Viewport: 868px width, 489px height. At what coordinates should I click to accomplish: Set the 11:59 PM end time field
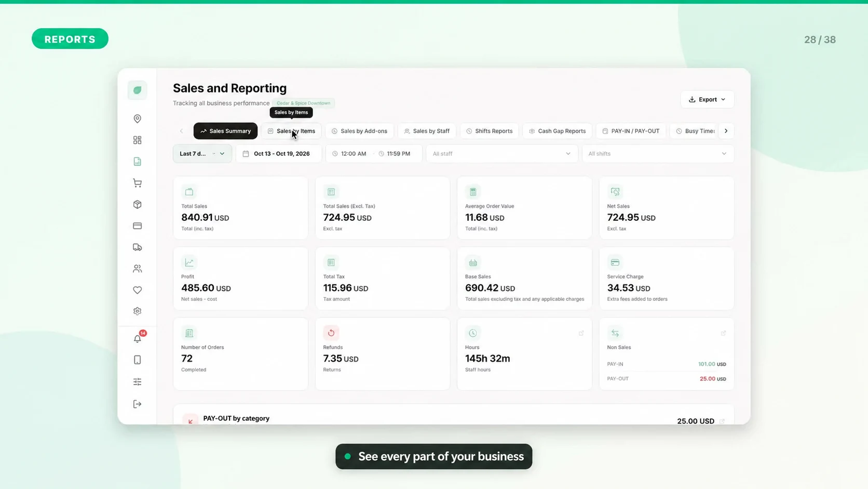[x=394, y=154]
